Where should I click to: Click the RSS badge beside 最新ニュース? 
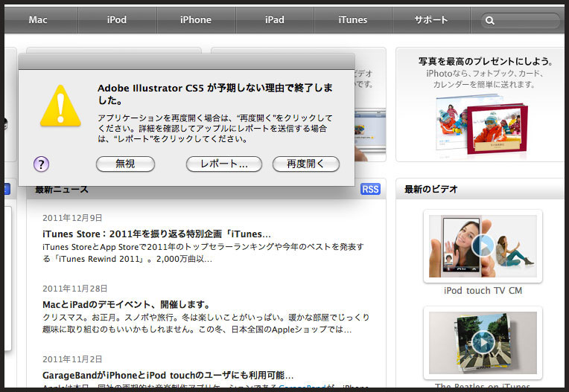pyautogui.click(x=370, y=189)
